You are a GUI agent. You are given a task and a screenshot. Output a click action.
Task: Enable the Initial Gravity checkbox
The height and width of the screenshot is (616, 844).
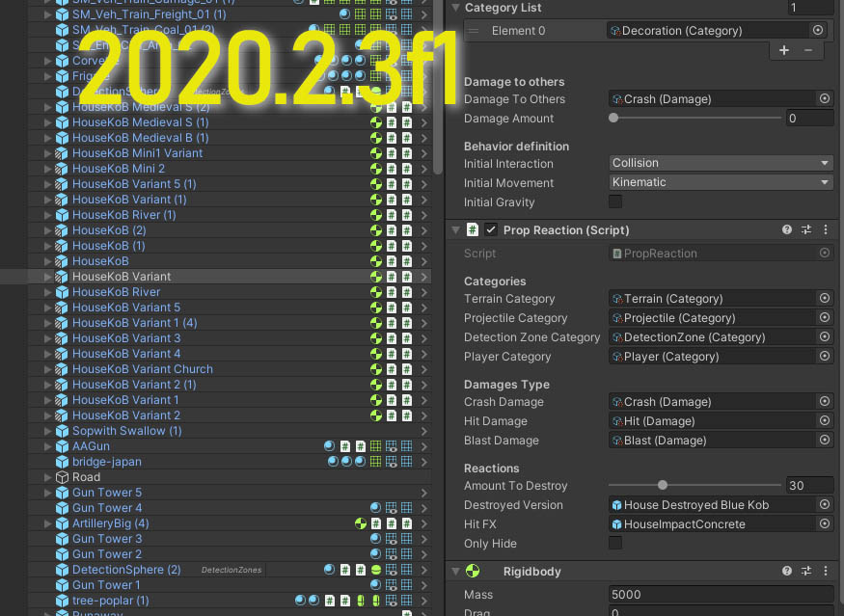tap(613, 201)
